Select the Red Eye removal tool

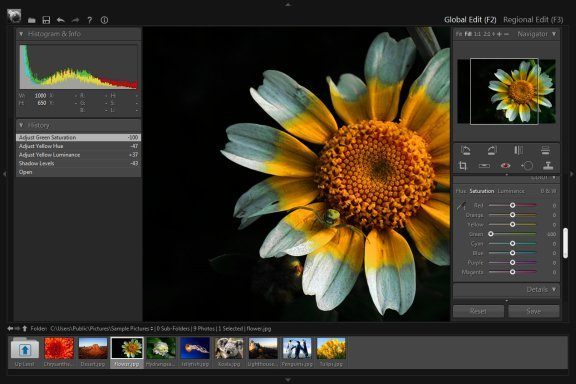(506, 166)
